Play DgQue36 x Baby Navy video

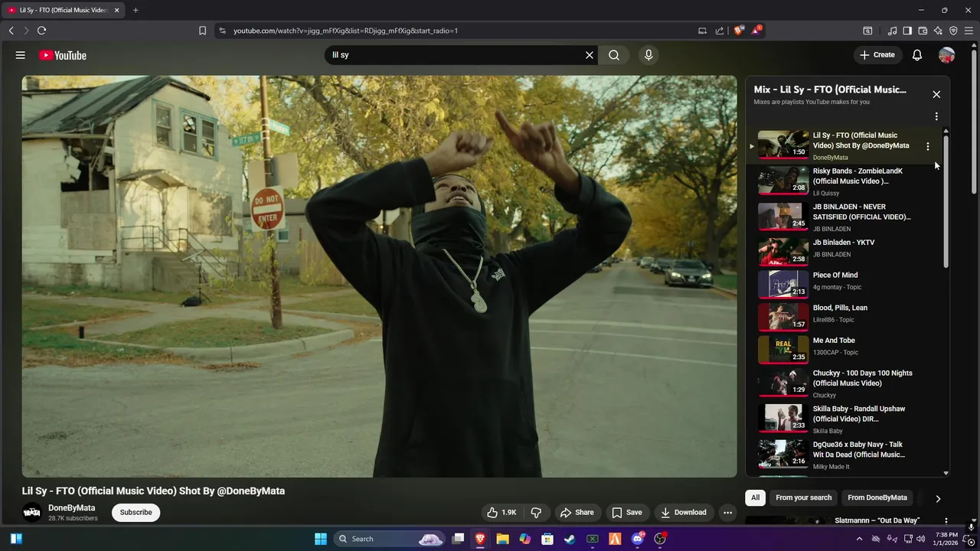click(843, 455)
